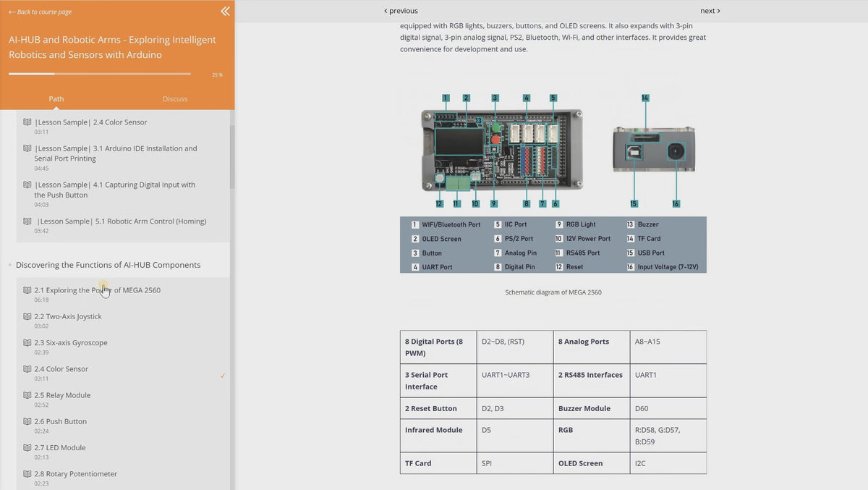Go back to course page link
Image resolution: width=868 pixels, height=490 pixels.
coord(41,12)
